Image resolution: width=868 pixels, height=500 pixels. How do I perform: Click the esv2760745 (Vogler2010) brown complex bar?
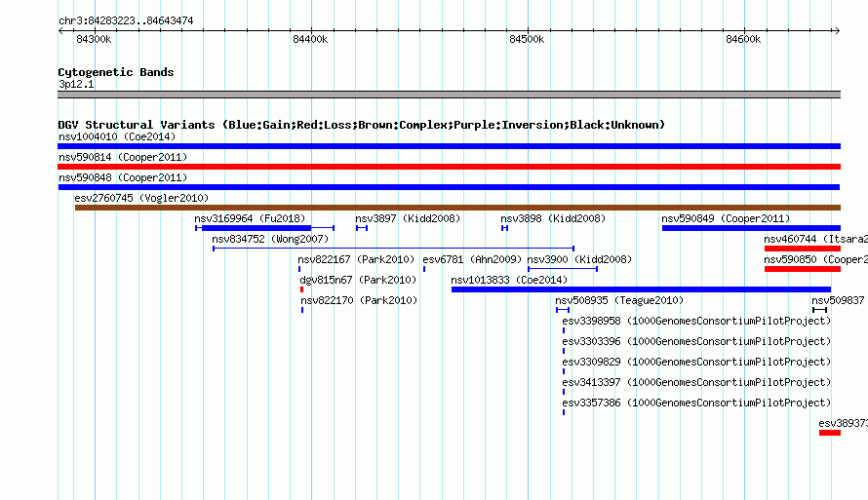click(x=457, y=208)
